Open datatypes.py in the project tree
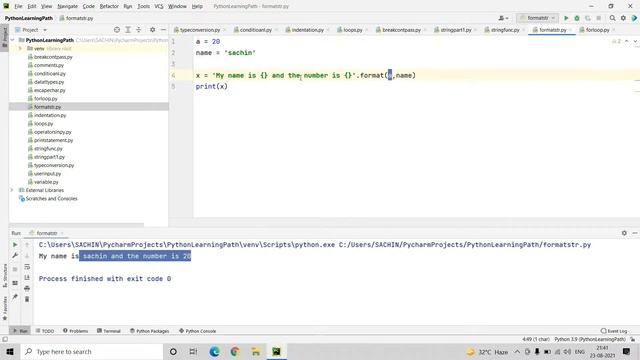 click(49, 82)
